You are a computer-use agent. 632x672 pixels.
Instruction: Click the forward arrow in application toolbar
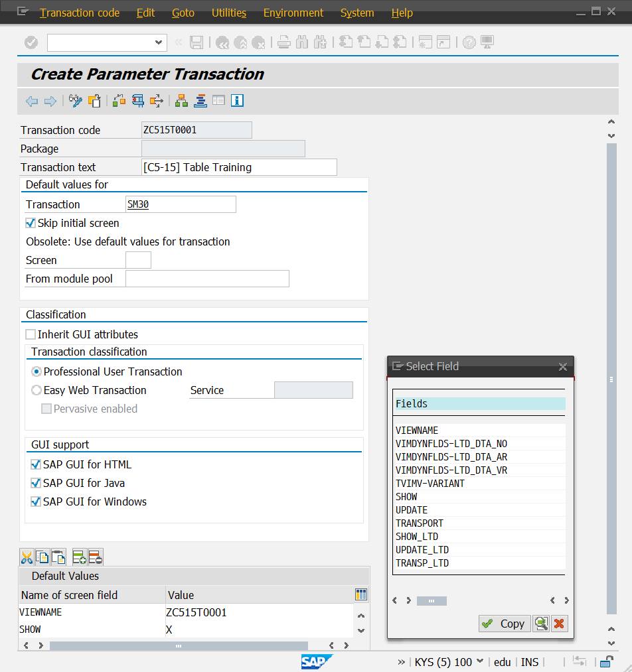pyautogui.click(x=50, y=101)
